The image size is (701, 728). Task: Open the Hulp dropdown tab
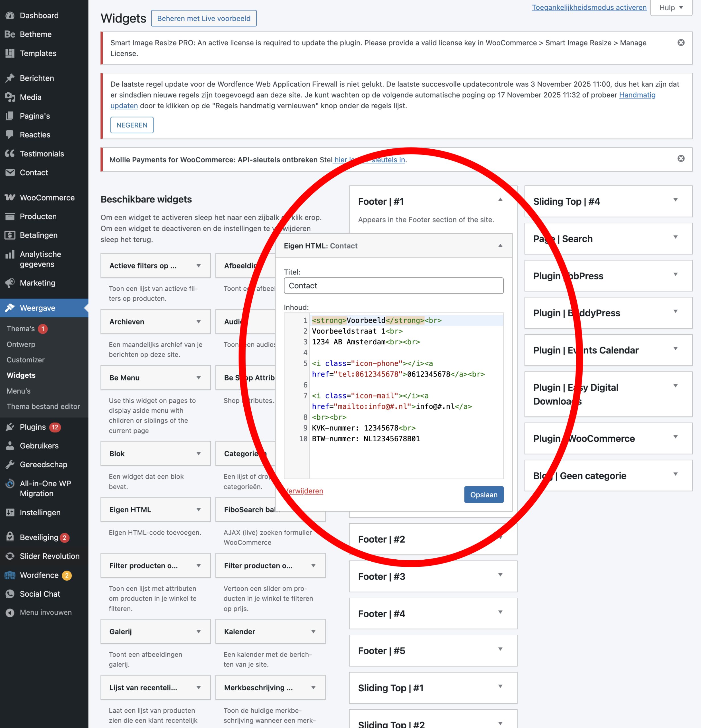coord(671,8)
